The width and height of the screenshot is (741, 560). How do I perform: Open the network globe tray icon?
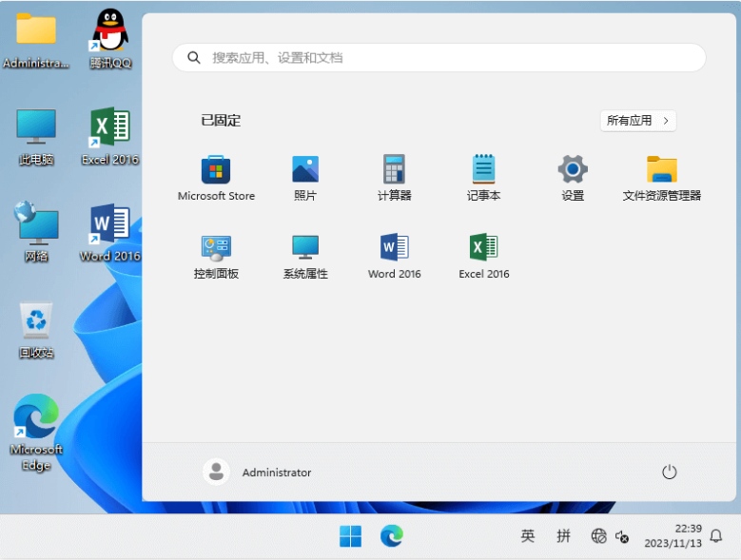pyautogui.click(x=598, y=536)
